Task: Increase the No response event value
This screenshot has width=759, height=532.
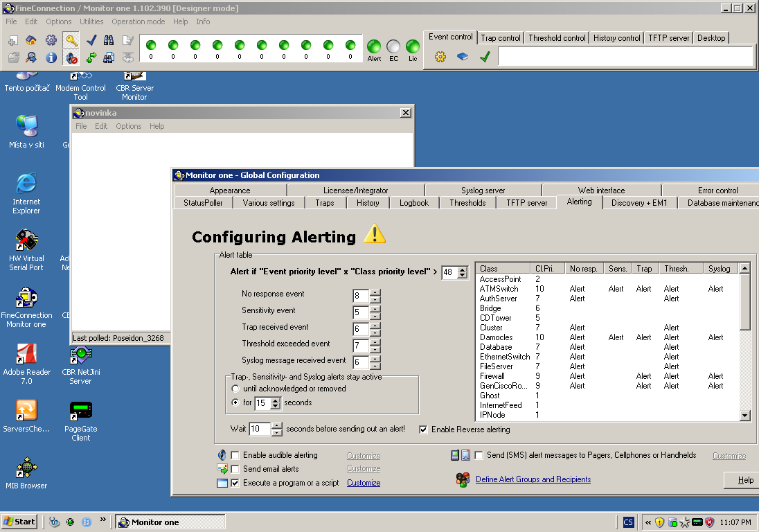Action: click(x=375, y=292)
